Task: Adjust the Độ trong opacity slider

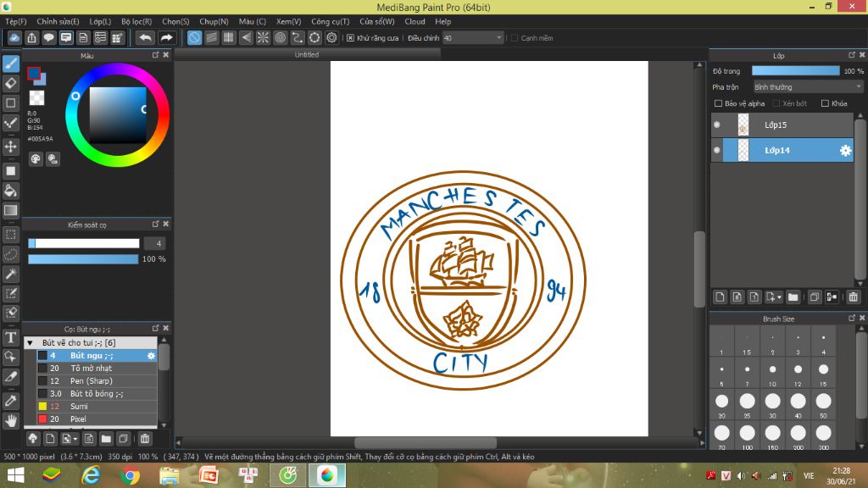Action: (x=795, y=71)
